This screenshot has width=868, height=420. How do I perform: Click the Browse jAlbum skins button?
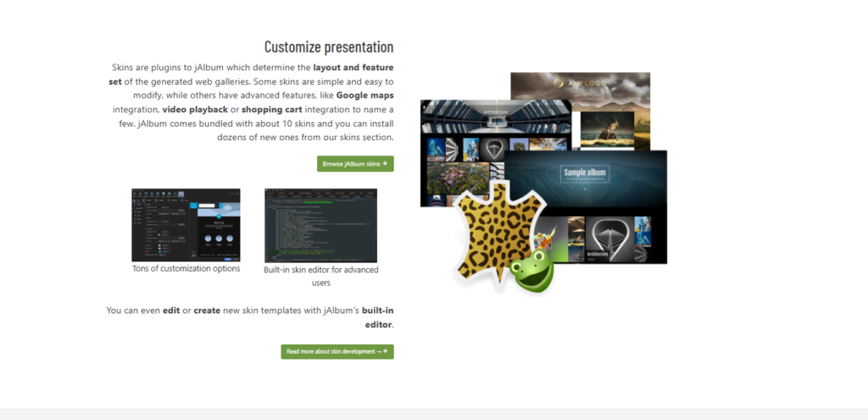355,164
